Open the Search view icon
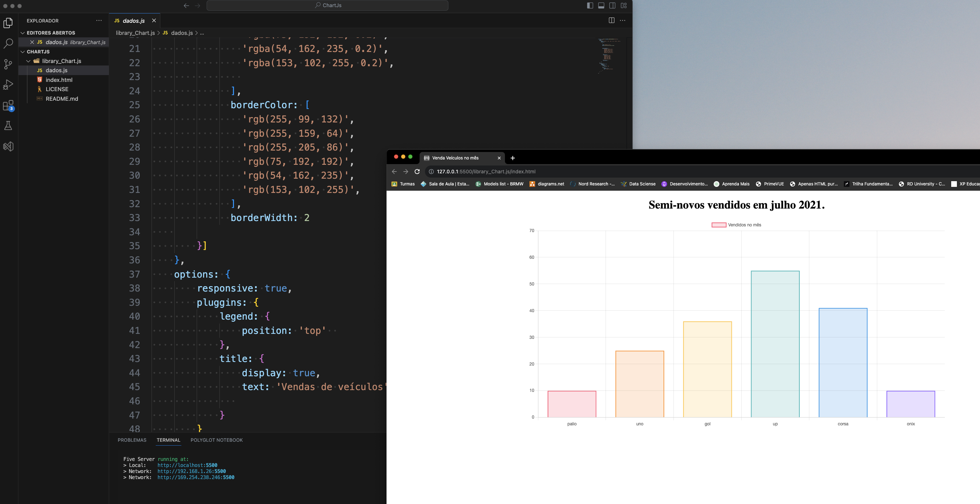This screenshot has height=504, width=980. click(x=8, y=43)
